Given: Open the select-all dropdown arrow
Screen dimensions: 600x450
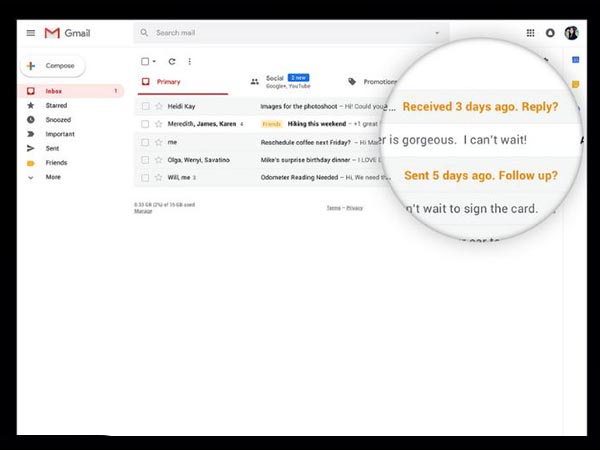Looking at the screenshot, I should coord(155,62).
